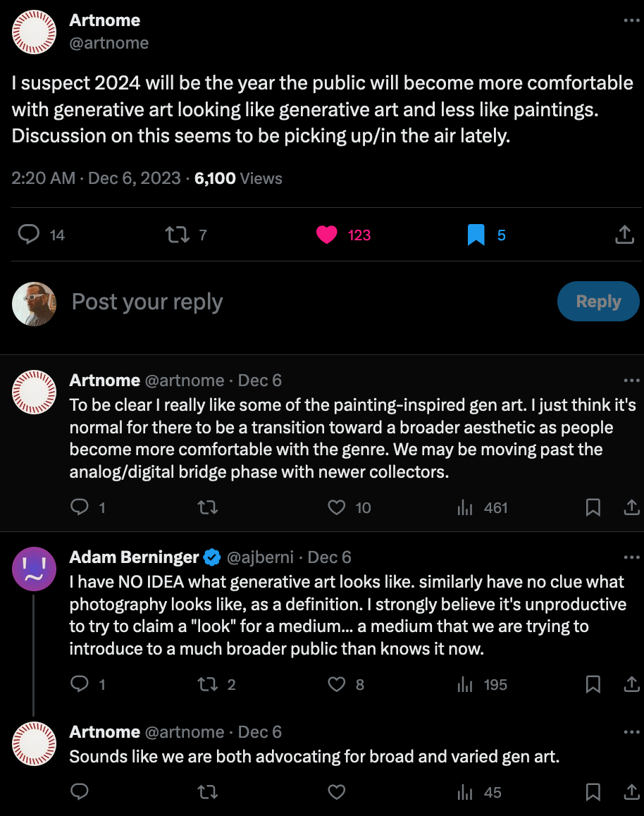This screenshot has width=644, height=816.
Task: Open Adam Berninger's profile via display name
Action: (135, 557)
